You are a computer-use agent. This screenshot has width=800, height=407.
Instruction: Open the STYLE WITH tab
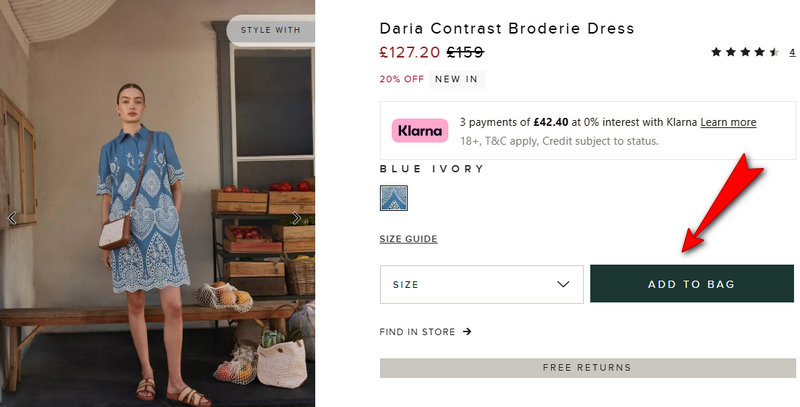pos(271,30)
